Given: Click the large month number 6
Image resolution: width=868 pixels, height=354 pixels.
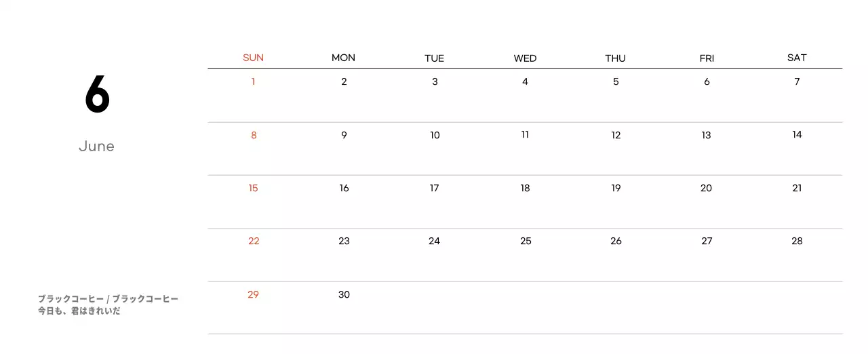Looking at the screenshot, I should point(97,96).
